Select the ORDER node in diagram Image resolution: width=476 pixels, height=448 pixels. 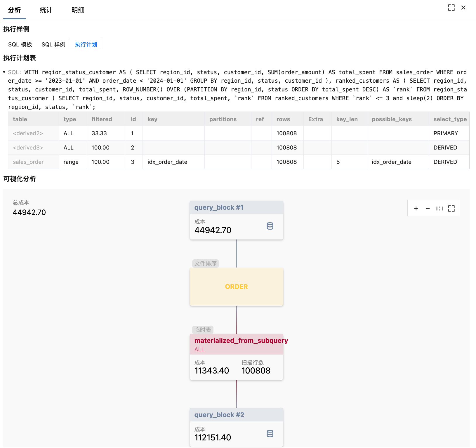[x=237, y=287]
